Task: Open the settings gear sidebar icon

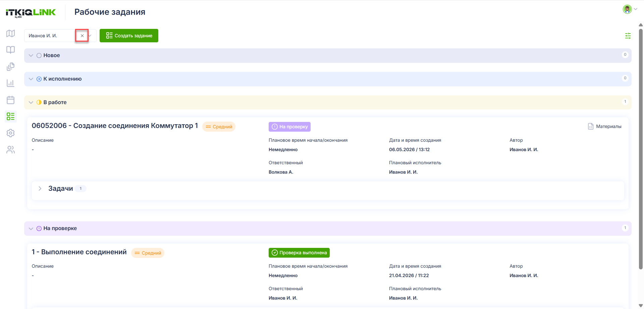Action: tap(11, 133)
